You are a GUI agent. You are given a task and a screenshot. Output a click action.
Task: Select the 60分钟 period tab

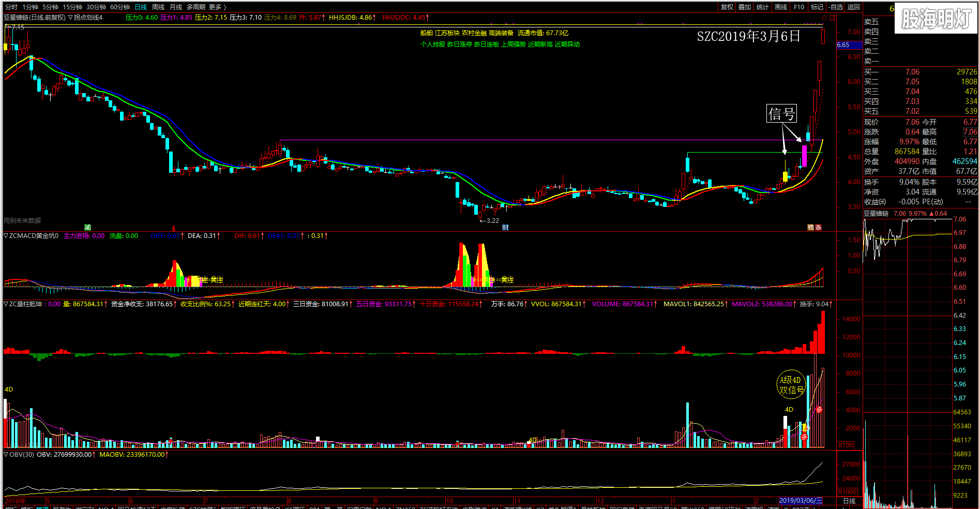(x=120, y=7)
